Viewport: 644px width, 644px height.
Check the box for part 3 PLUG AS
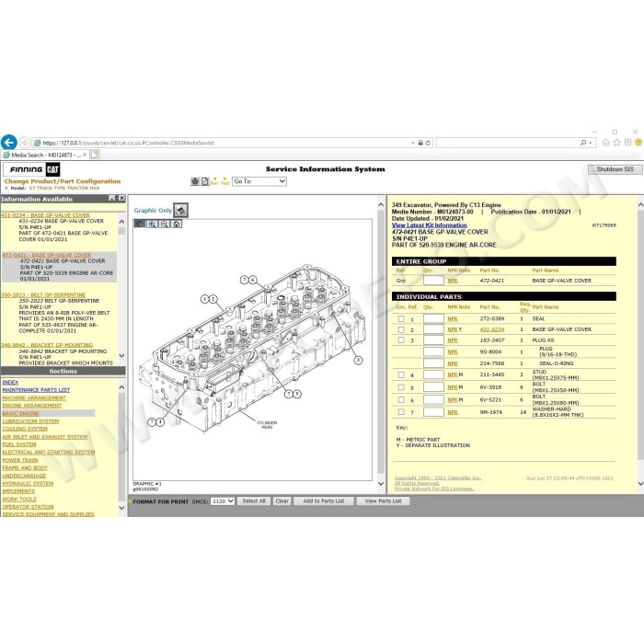(401, 340)
